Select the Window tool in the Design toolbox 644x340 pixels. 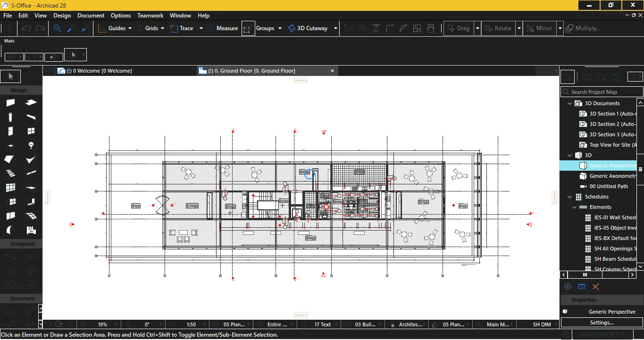(31, 131)
